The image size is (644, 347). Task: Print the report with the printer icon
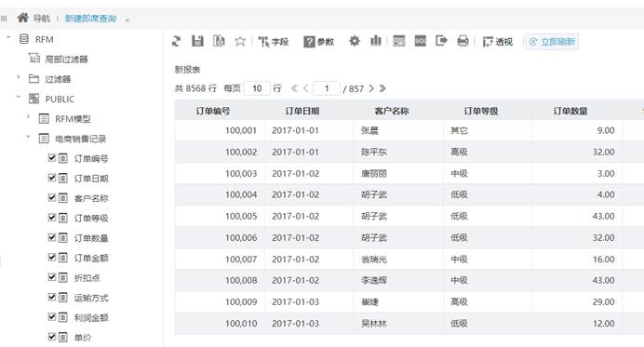click(x=463, y=41)
